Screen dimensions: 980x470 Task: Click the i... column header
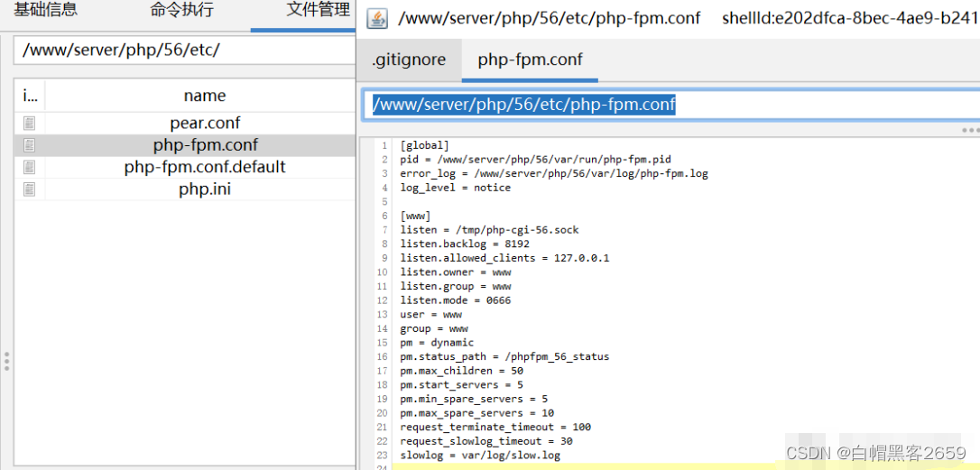30,96
